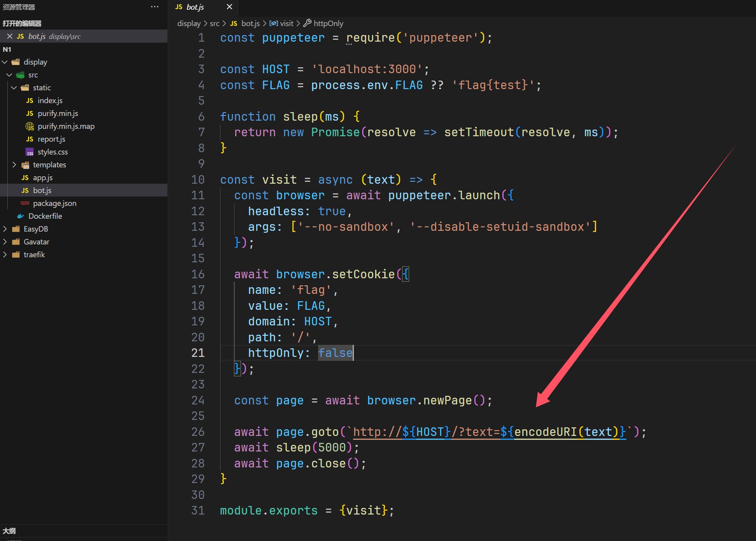
Task: Click the visit symbol breadcrumb
Action: [287, 23]
